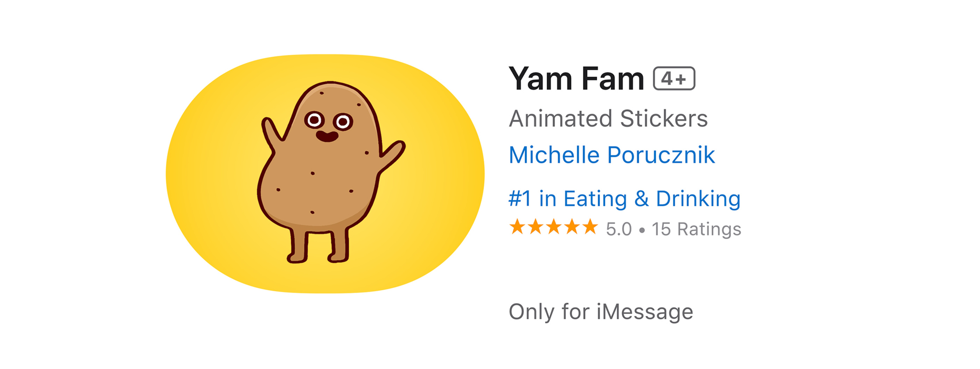Image resolution: width=980 pixels, height=369 pixels.
Task: Open the #1 in Eating & Drinking chart
Action: click(x=625, y=199)
